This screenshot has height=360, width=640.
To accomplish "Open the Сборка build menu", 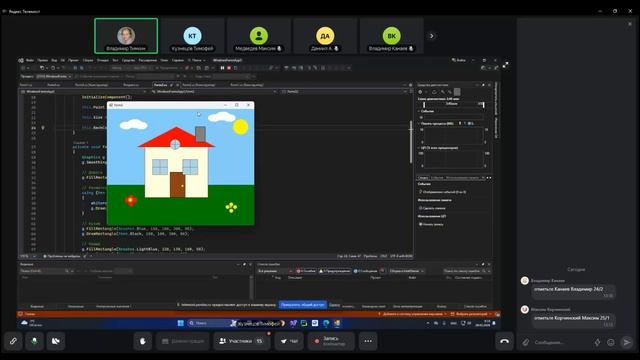I will (x=88, y=60).
